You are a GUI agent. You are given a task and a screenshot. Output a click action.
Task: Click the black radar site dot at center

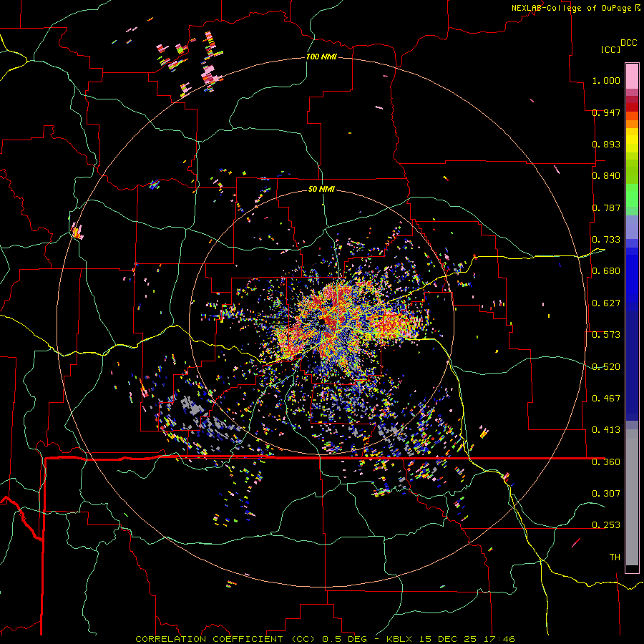(x=322, y=321)
